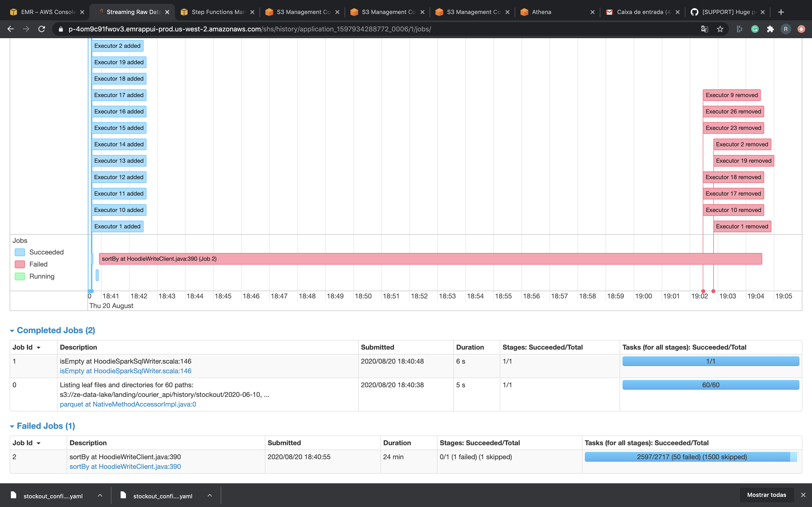Go back to previous page
812x507 pixels.
[x=11, y=29]
